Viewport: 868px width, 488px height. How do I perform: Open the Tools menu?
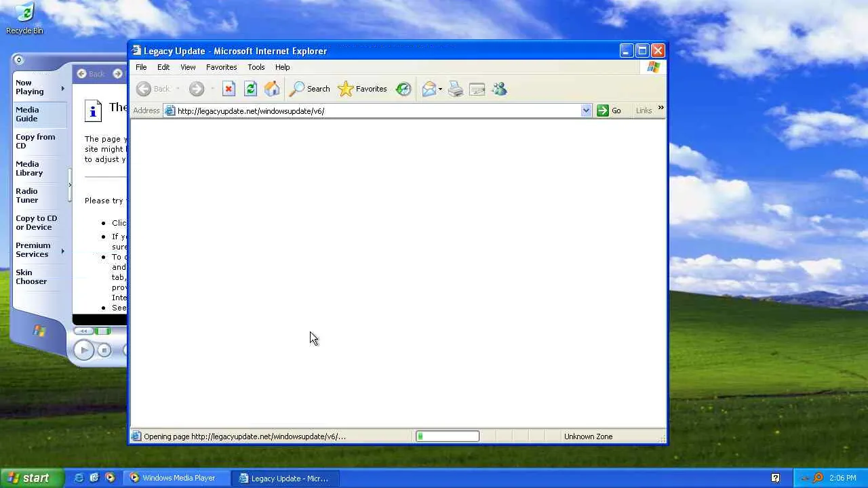[256, 67]
